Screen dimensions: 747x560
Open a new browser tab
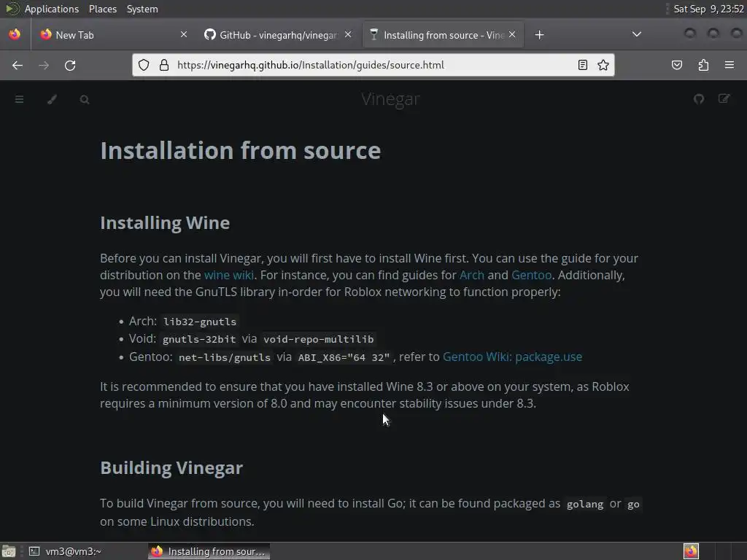(539, 34)
